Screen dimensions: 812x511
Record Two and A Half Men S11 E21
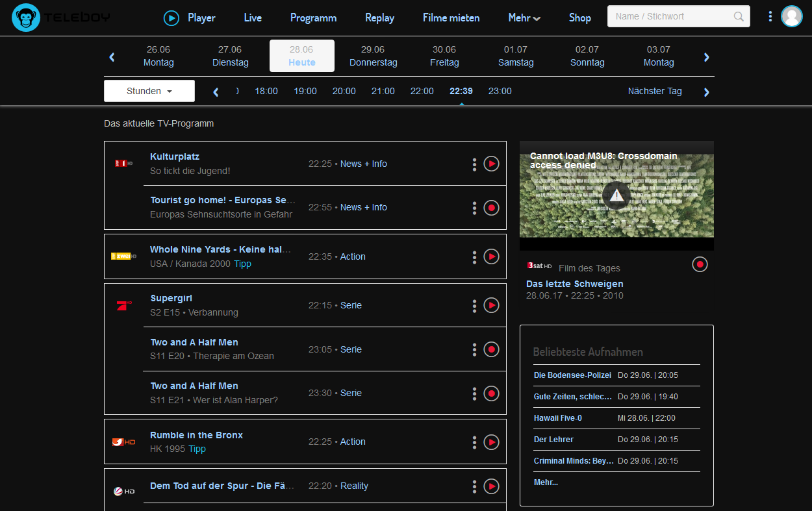[492, 393]
